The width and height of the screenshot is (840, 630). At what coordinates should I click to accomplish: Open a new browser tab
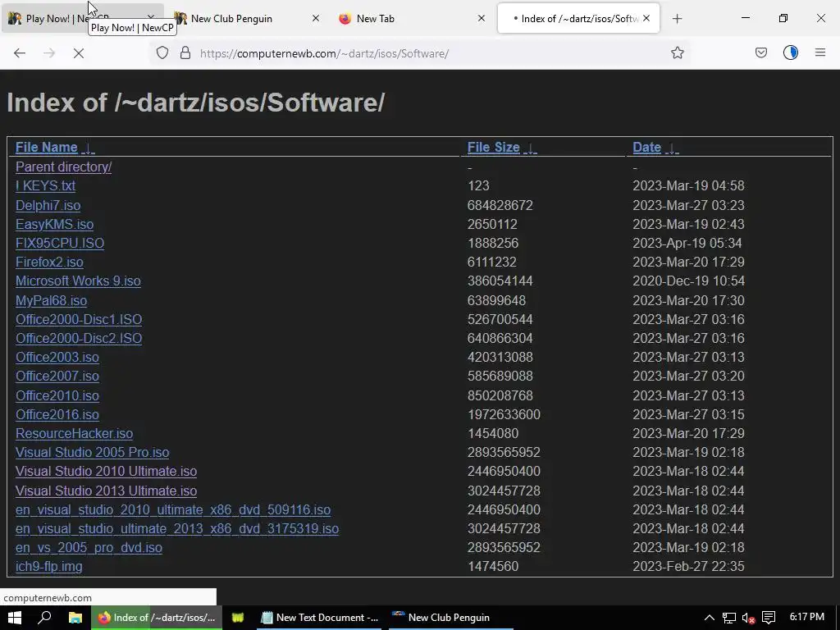click(677, 19)
